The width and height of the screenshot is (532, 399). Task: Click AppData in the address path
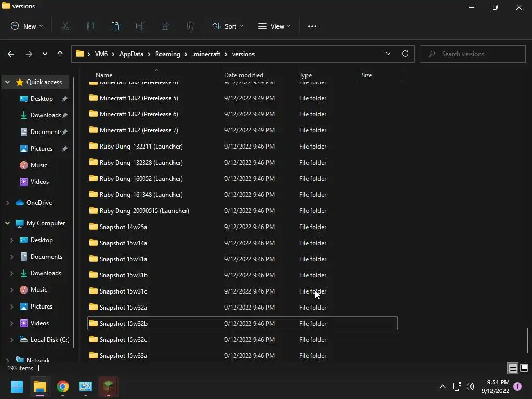click(x=131, y=54)
